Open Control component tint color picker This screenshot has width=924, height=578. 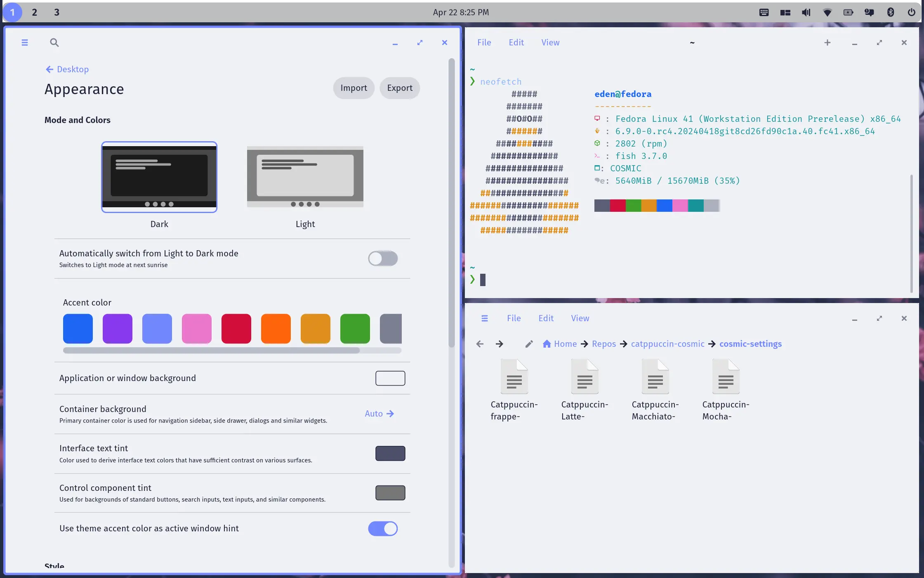tap(390, 493)
